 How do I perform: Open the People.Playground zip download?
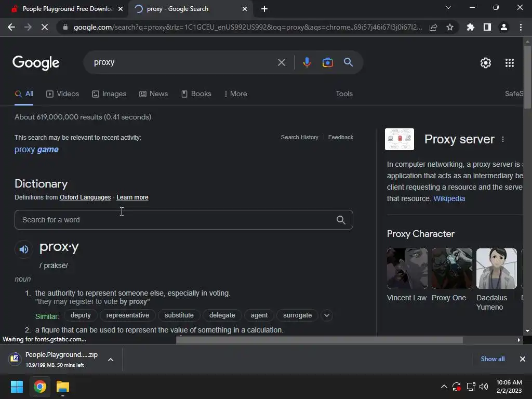coord(54,360)
